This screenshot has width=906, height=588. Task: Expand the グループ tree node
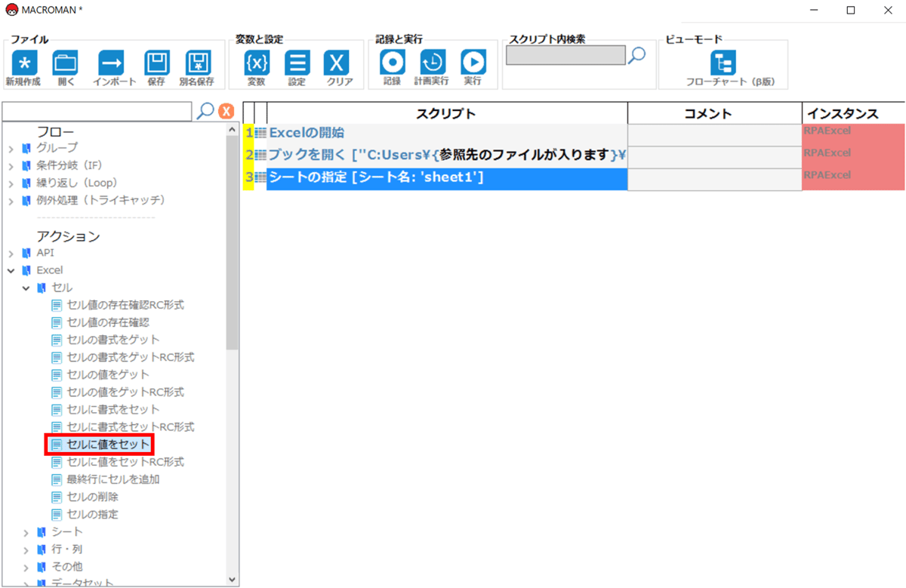[x=11, y=148]
